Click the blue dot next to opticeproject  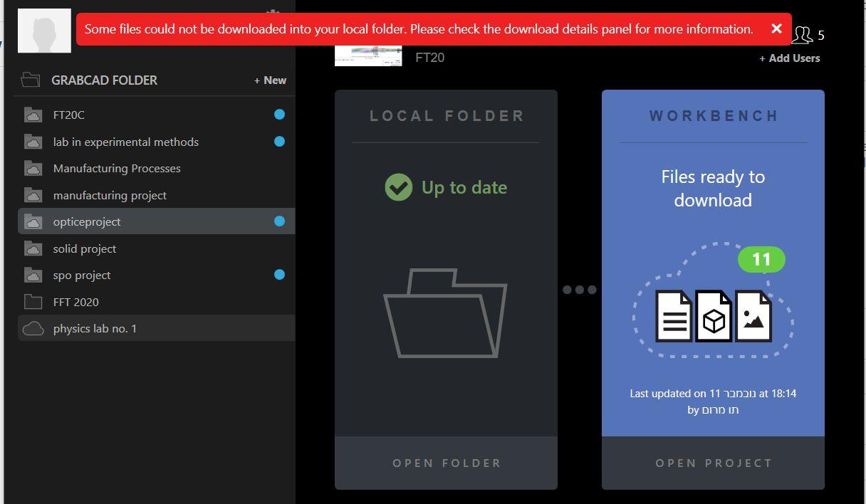pyautogui.click(x=279, y=221)
